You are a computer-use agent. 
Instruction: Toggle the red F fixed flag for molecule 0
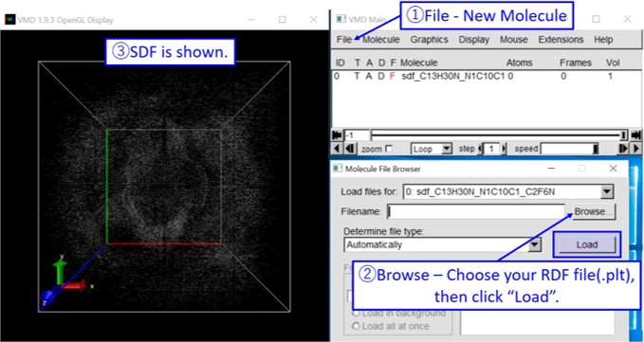pyautogui.click(x=393, y=76)
